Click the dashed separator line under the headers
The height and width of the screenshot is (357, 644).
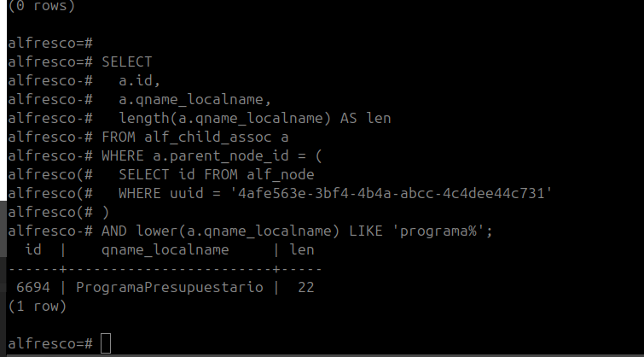162,268
